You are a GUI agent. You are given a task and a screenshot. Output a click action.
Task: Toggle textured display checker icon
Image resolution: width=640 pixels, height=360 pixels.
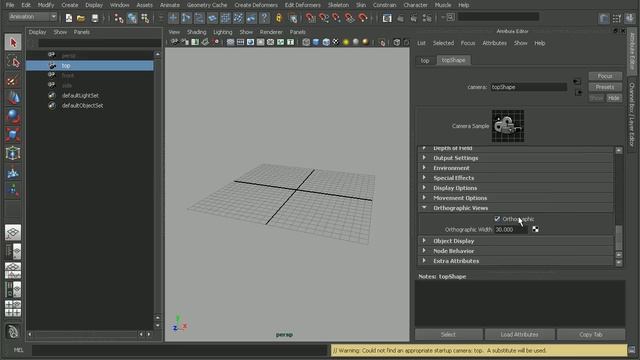(336, 42)
